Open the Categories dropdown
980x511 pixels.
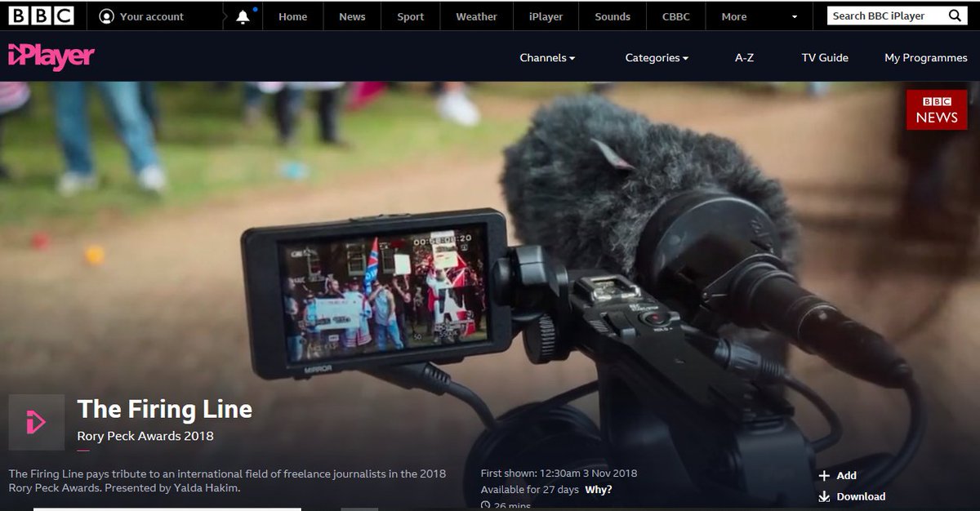click(657, 57)
